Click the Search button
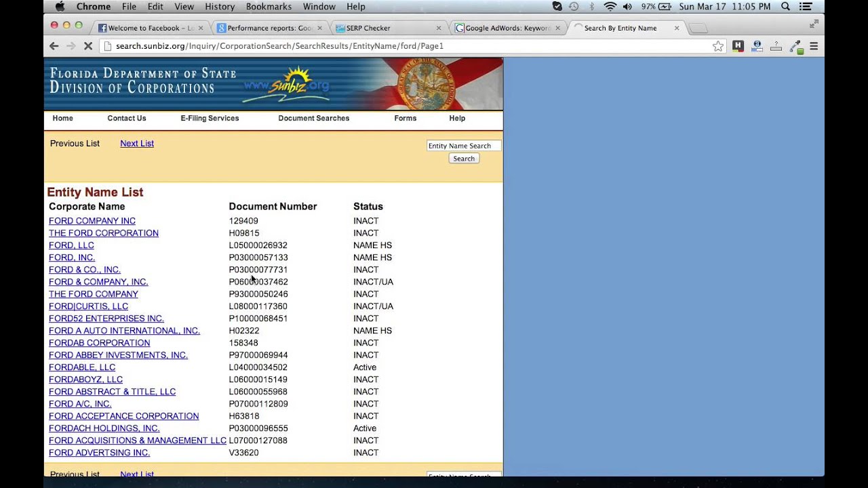The width and height of the screenshot is (868, 488). [x=464, y=159]
